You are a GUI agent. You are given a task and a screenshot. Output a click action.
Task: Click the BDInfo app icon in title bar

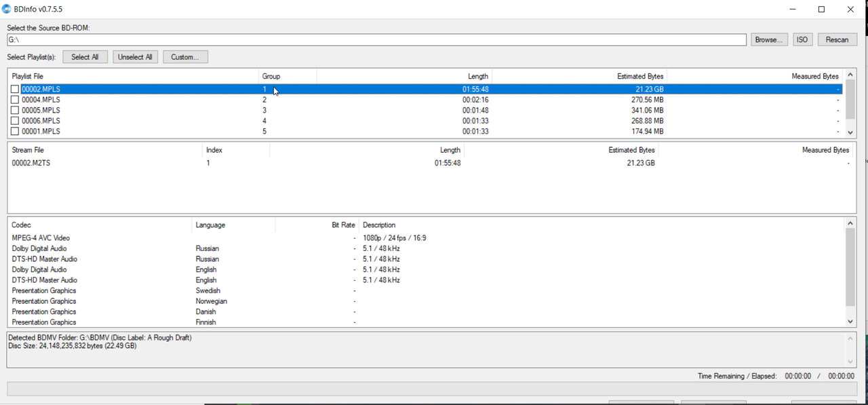(x=7, y=9)
